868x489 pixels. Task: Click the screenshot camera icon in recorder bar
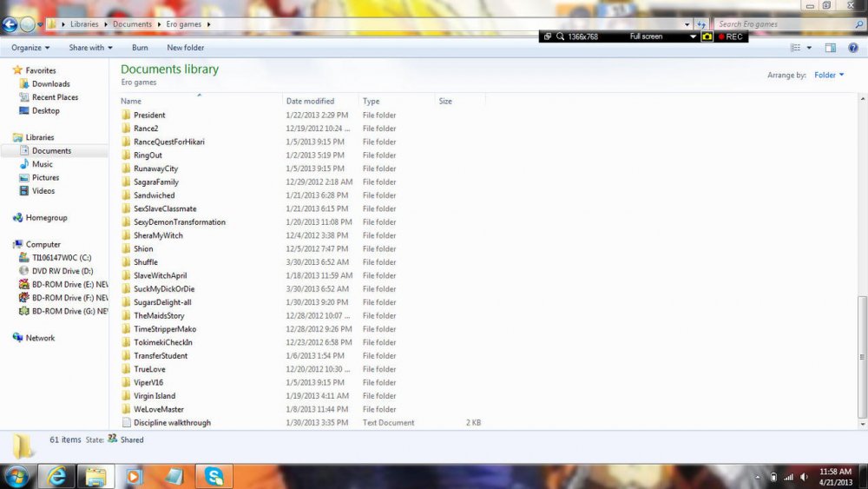coord(707,36)
